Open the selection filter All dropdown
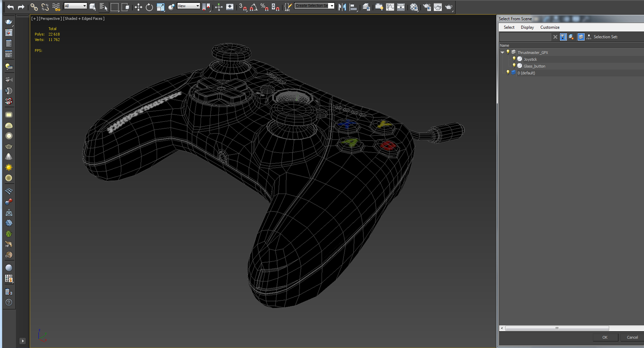The image size is (644, 348). point(75,6)
